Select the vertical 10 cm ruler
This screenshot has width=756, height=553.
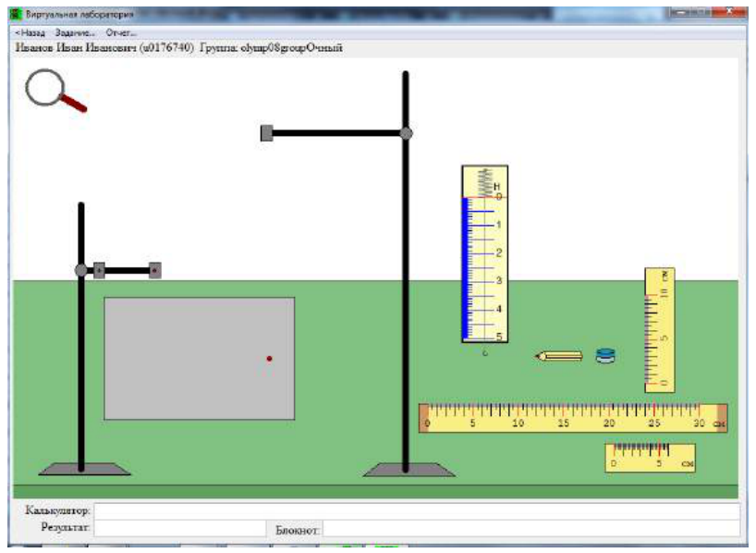(x=660, y=330)
